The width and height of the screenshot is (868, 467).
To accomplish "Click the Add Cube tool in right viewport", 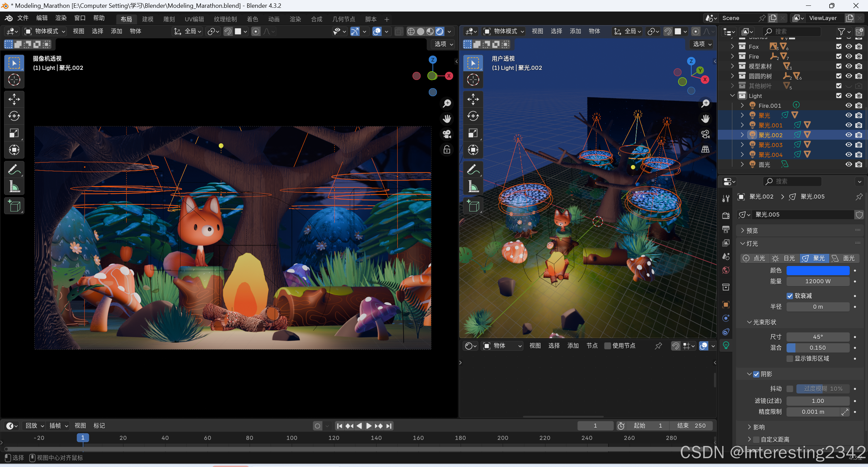I will tap(473, 206).
